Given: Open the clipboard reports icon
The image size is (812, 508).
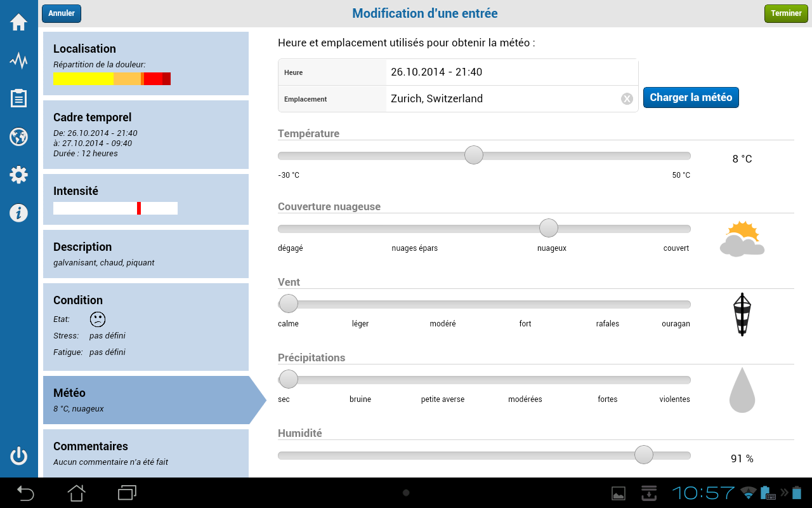Looking at the screenshot, I should [18, 98].
